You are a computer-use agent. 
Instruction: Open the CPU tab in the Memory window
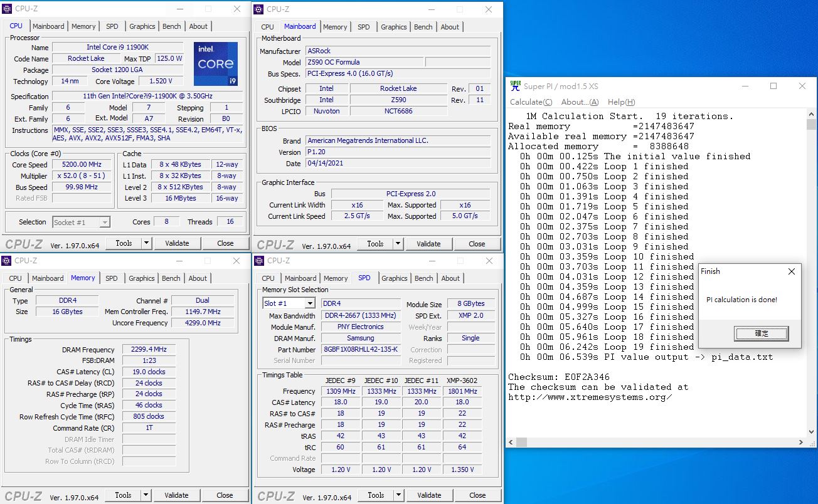click(15, 278)
